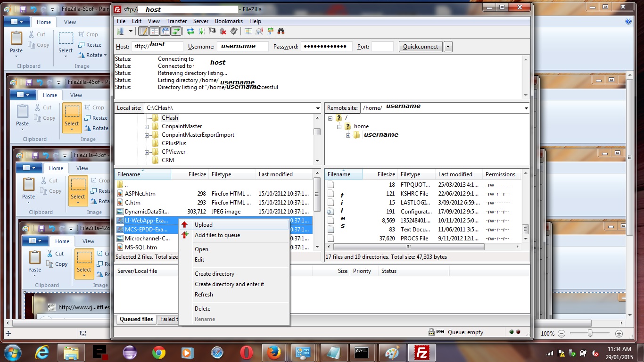Click Paint help question mark icon

click(628, 21)
